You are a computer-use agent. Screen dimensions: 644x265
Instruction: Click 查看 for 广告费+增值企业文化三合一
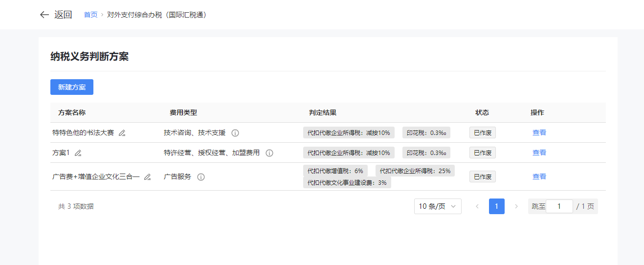(539, 177)
